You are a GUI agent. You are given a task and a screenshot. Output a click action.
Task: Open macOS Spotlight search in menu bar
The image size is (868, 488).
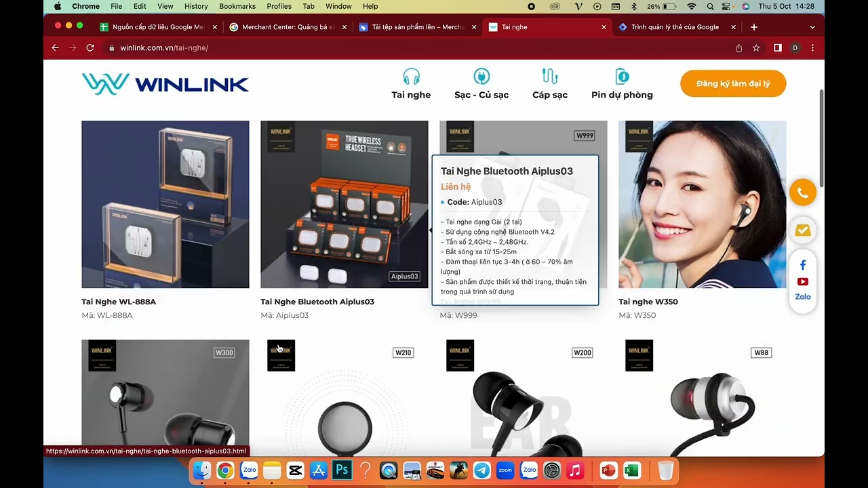click(x=710, y=6)
